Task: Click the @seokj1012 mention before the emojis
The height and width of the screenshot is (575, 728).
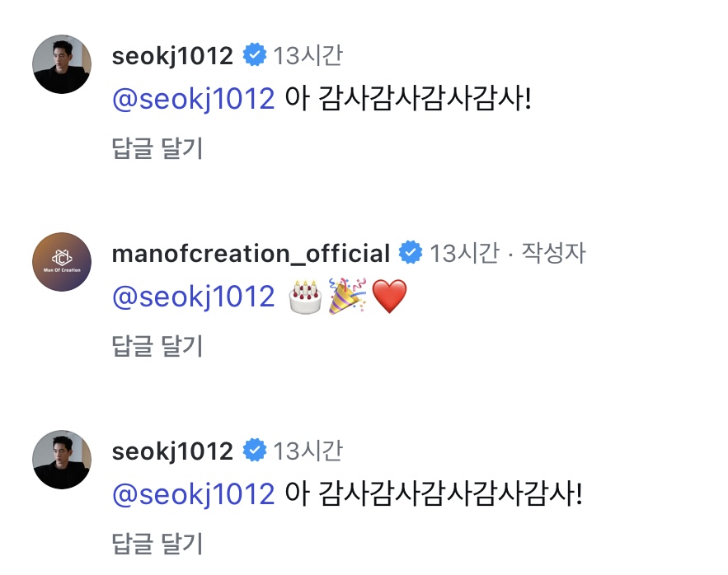Action: click(x=193, y=297)
